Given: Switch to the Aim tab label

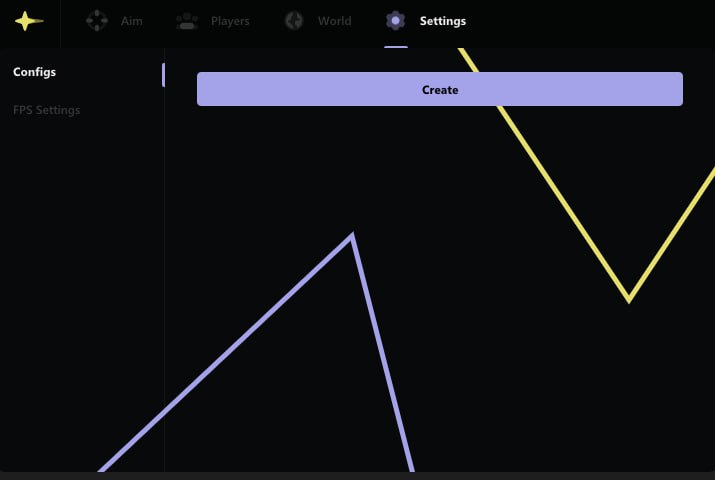Looking at the screenshot, I should click(x=131, y=21).
